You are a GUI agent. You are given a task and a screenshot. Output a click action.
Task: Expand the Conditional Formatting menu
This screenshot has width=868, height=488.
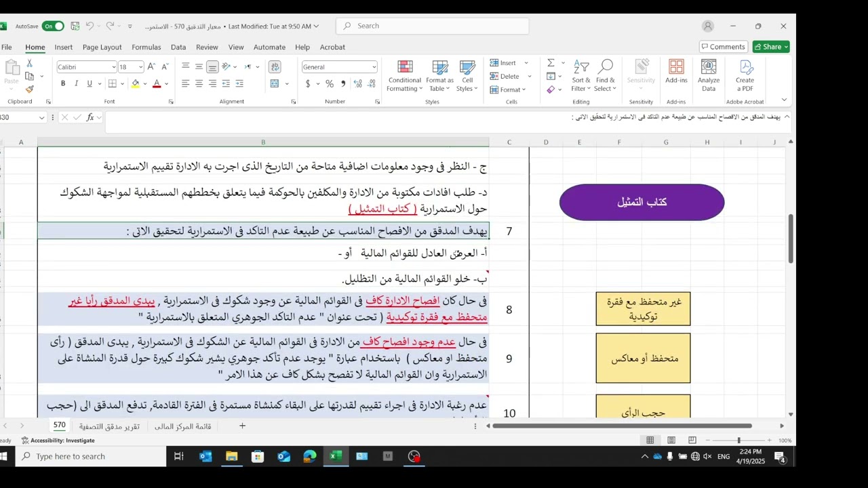click(x=405, y=76)
